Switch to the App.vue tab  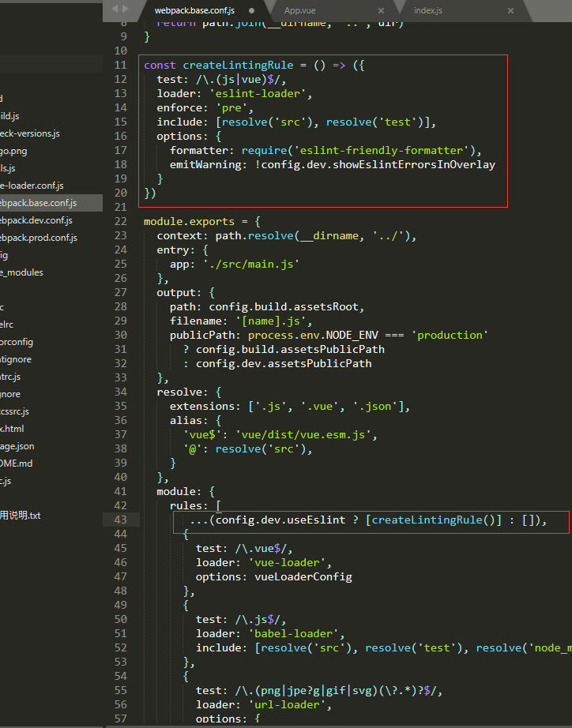[x=299, y=10]
